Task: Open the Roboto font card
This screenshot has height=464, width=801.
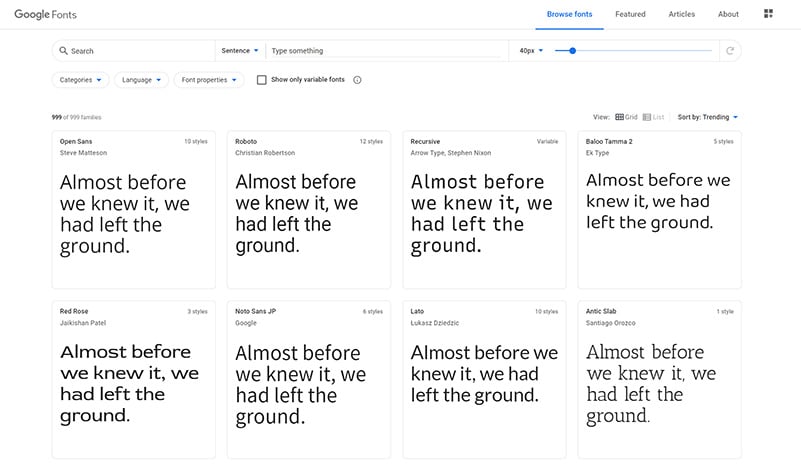Action: click(309, 210)
